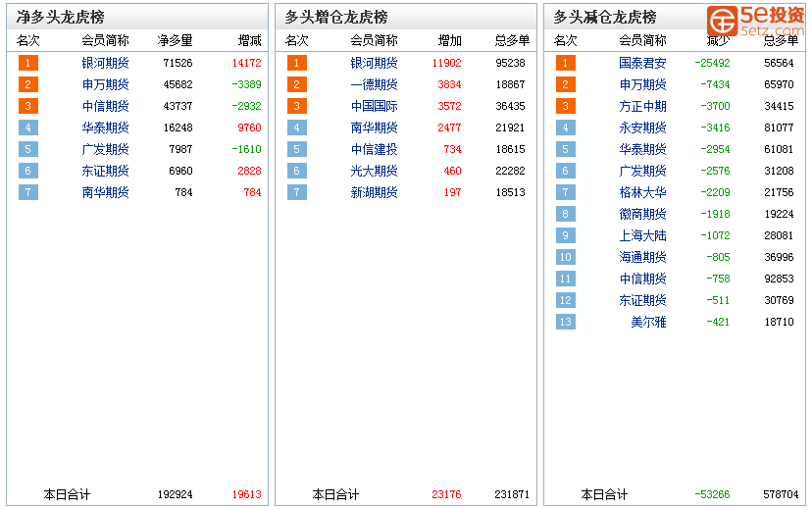Click total -53266 in 多头减仓龙虎榜
This screenshot has height=509, width=812.
click(x=712, y=494)
